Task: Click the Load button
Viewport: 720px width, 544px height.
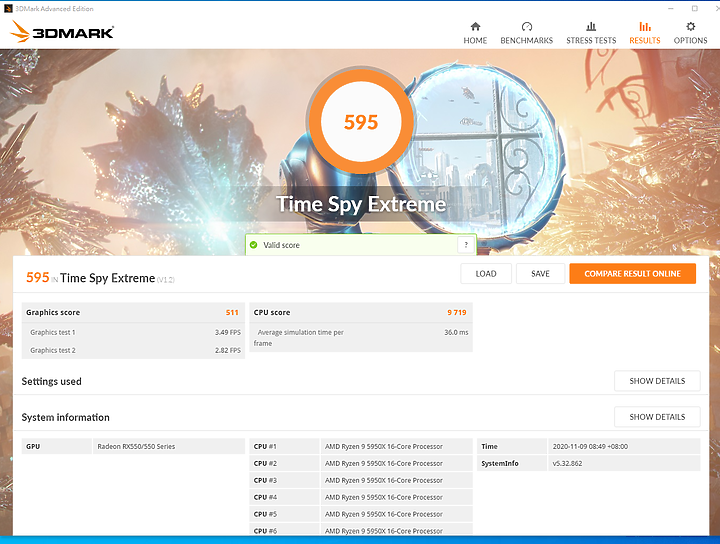Action: 486,274
